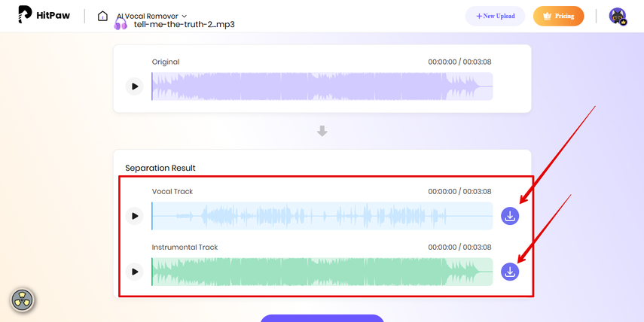
Task: Open the user avatar profile menu
Action: click(618, 17)
